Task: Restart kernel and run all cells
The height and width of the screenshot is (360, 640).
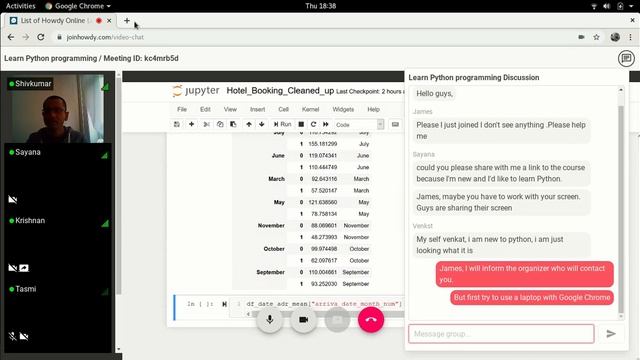Action: click(326, 124)
